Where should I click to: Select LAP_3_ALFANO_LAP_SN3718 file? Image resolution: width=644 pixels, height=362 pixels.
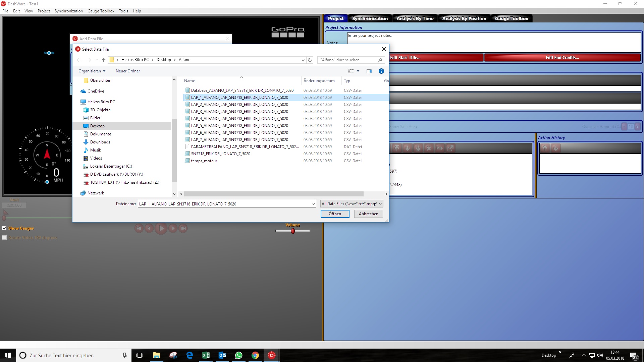[239, 112]
